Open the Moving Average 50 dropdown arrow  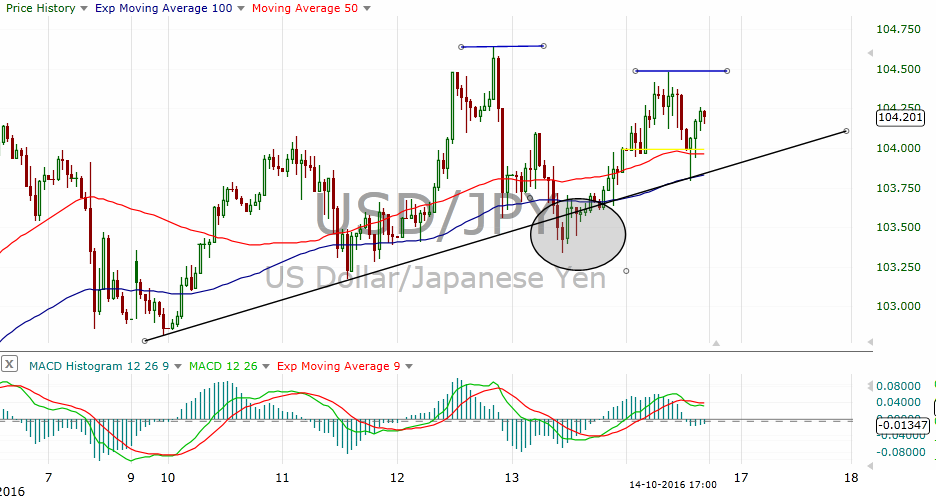(x=368, y=9)
